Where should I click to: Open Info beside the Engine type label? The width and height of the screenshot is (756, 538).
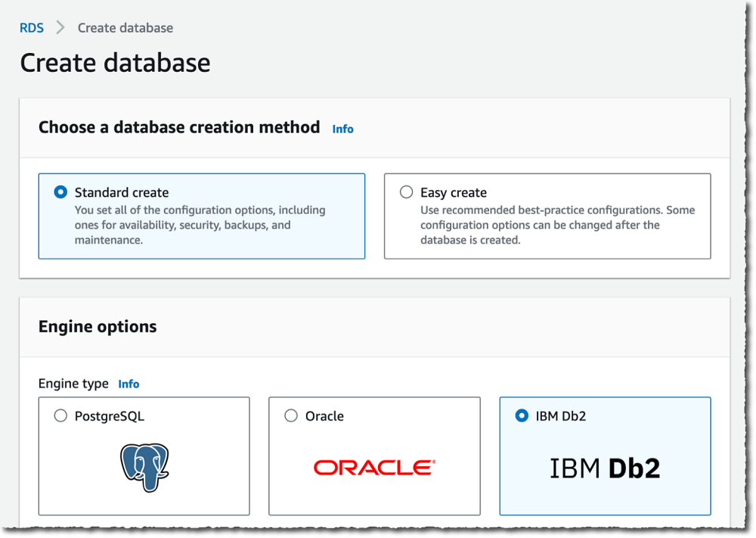pyautogui.click(x=129, y=384)
